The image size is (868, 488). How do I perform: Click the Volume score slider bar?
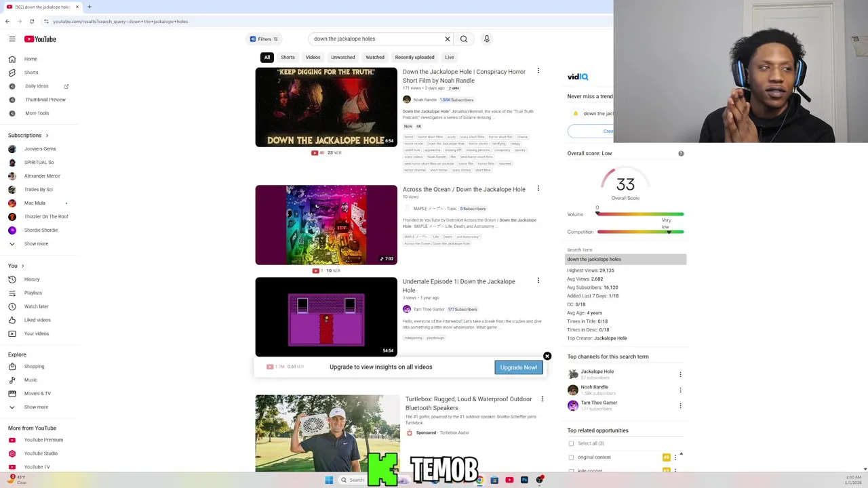(x=640, y=214)
